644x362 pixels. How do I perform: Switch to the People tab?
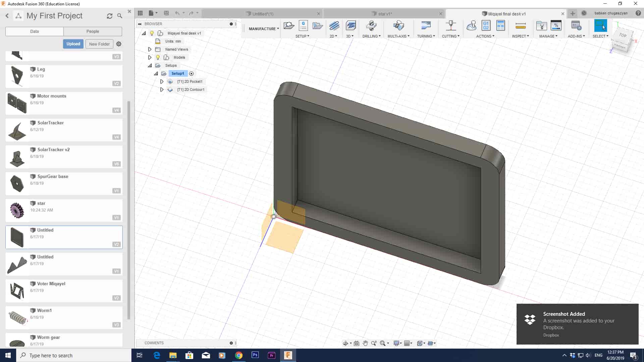(93, 31)
